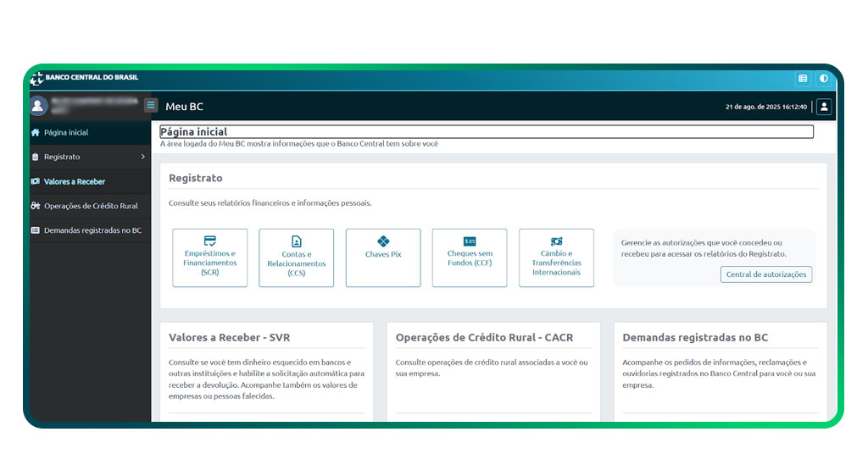Image resolution: width=868 pixels, height=454 pixels.
Task: Open Contas e Relacionamentos (CCS) card
Action: [x=297, y=257]
